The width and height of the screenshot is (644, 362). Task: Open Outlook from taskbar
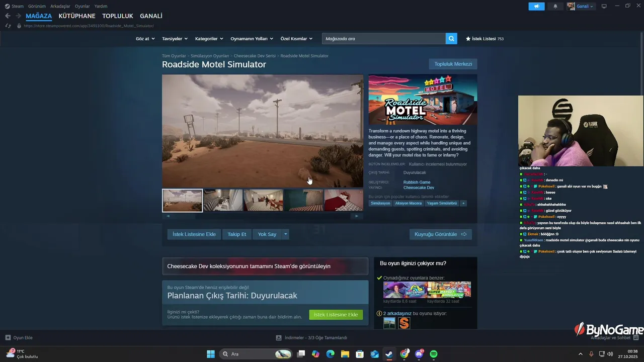(374, 354)
